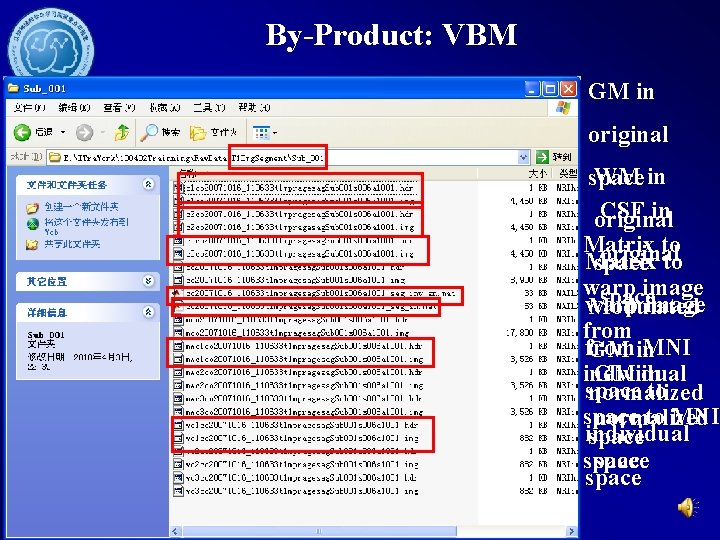
Task: Click the publish-folder-to-Web link
Action: tap(86, 226)
